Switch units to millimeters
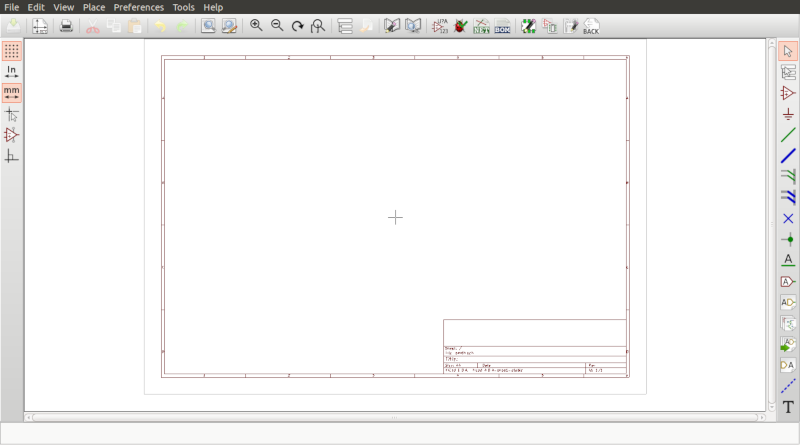This screenshot has height=445, width=800. 11,93
